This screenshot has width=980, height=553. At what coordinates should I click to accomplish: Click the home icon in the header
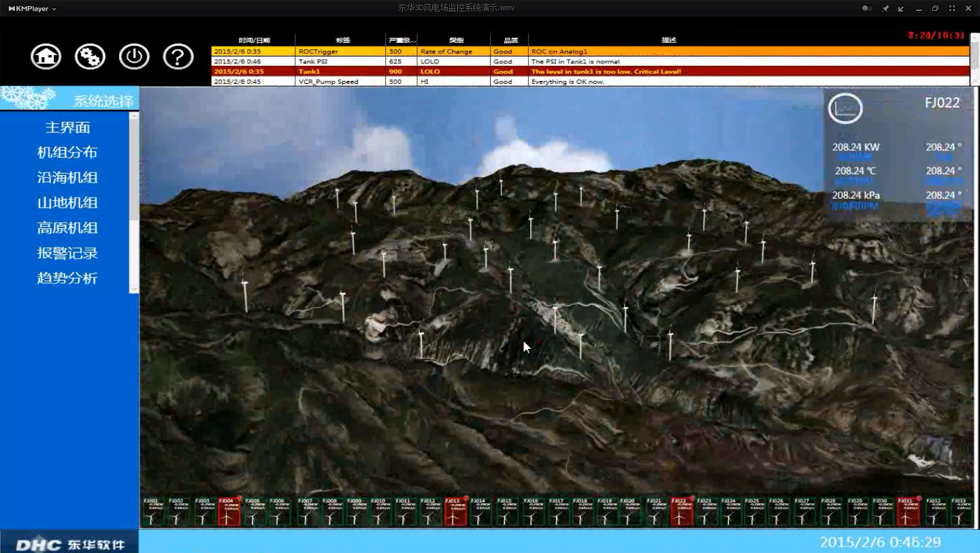[46, 57]
